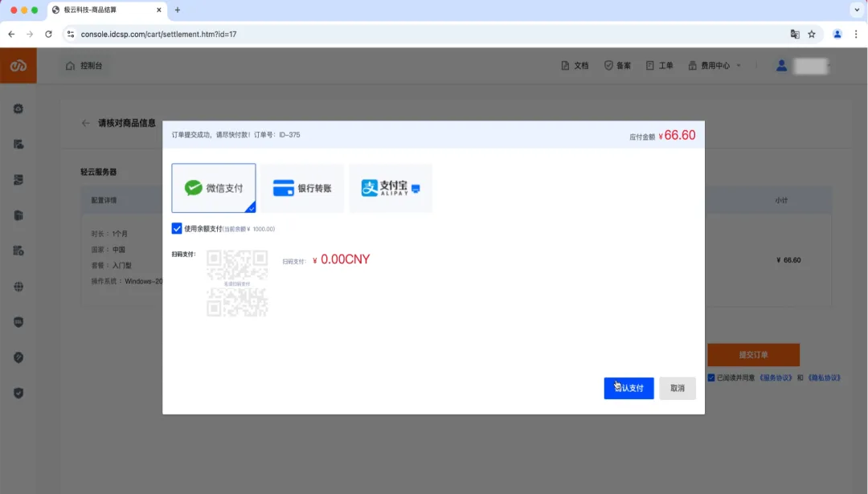Open the globe icon in left sidebar
The height and width of the screenshot is (494, 868).
point(18,287)
